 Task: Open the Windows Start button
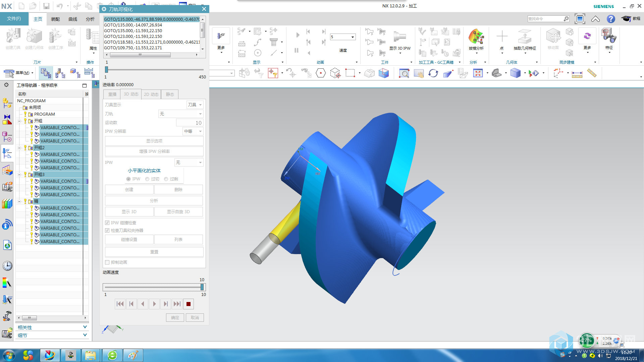(x=9, y=355)
